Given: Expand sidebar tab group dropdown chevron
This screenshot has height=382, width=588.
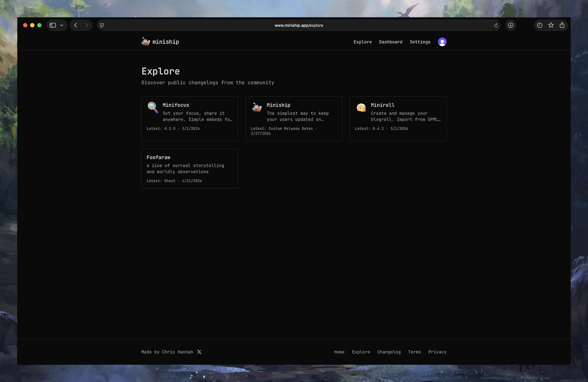Looking at the screenshot, I should tap(62, 25).
